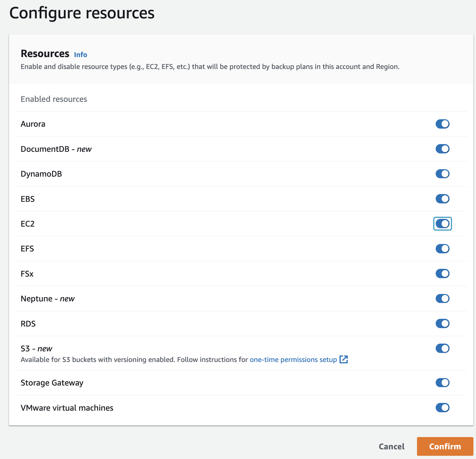Select the Aurora label text
476x459 pixels.
[33, 124]
